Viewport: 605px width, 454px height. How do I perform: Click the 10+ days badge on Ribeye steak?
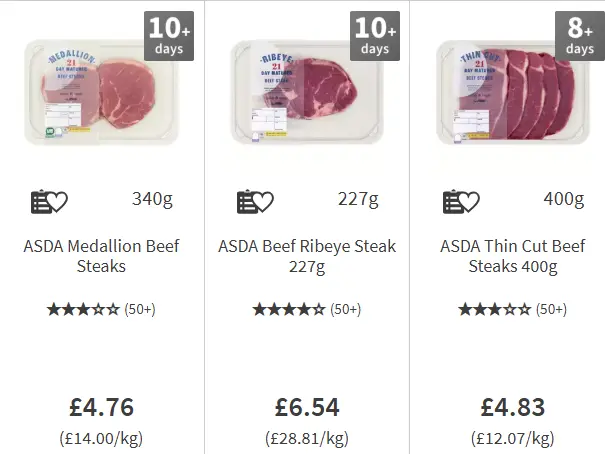coord(375,36)
